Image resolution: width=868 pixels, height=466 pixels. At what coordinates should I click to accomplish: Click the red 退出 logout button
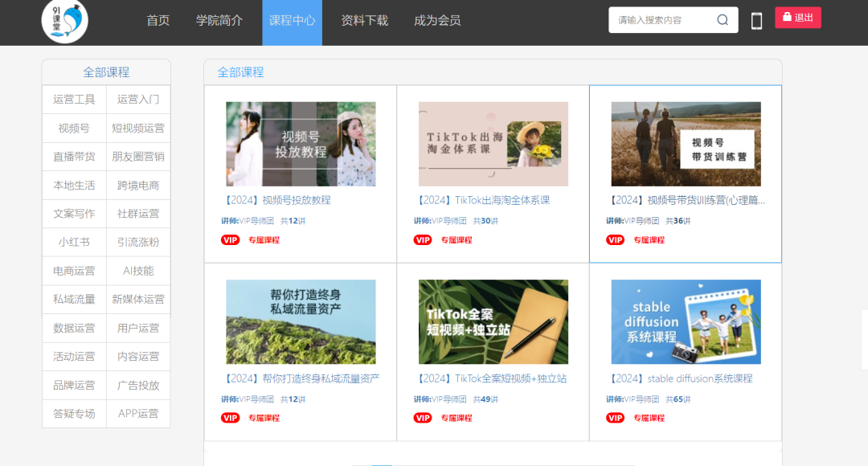pyautogui.click(x=798, y=18)
